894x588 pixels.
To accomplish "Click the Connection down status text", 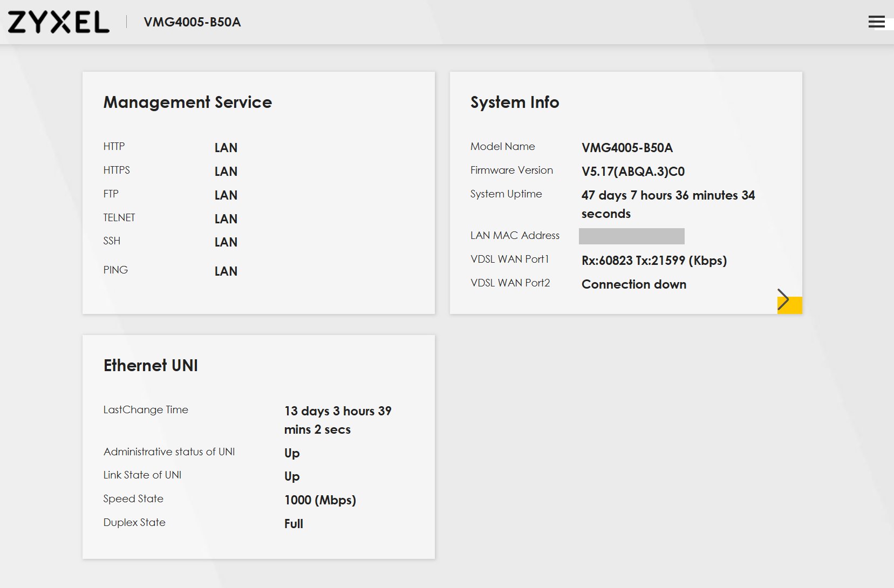I will (x=633, y=284).
